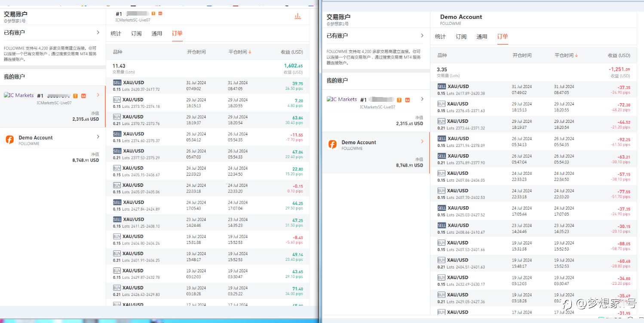
Task: Click the 11.43 trading volume figure
Action: click(119, 66)
